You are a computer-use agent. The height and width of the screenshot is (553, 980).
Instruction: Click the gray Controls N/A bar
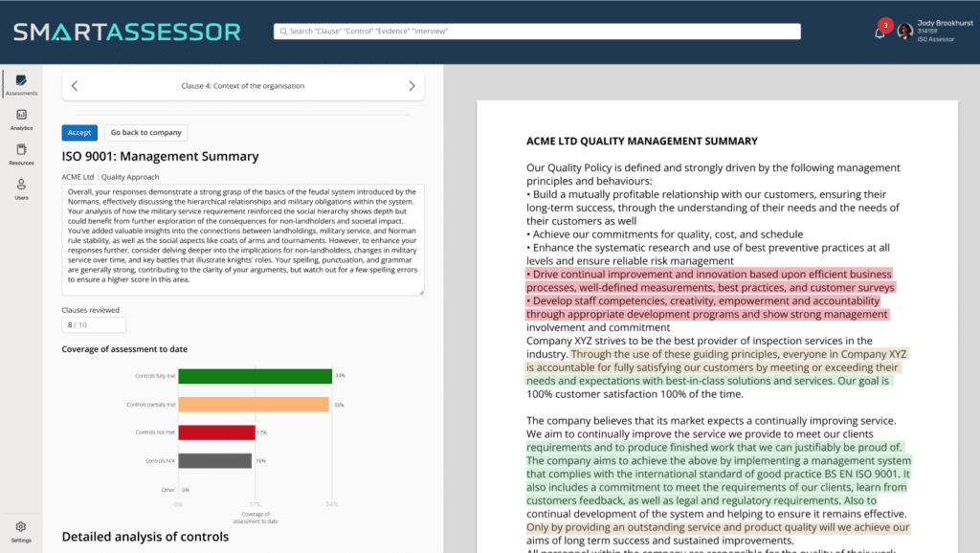click(x=215, y=460)
